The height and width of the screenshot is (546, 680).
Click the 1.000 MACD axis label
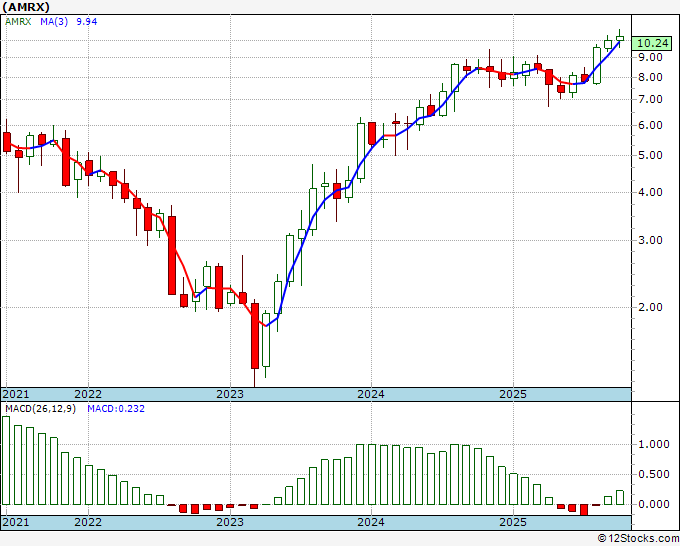[654, 444]
